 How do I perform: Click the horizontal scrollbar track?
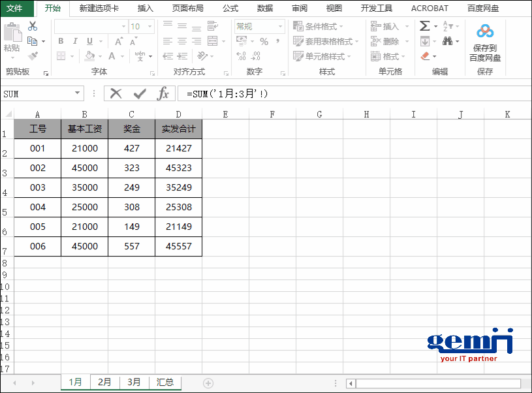(437, 383)
